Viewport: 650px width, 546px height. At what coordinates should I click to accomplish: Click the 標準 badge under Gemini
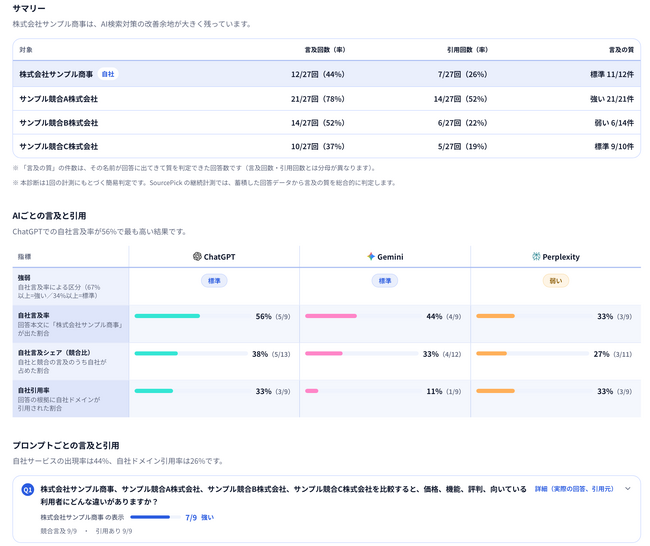(x=385, y=281)
